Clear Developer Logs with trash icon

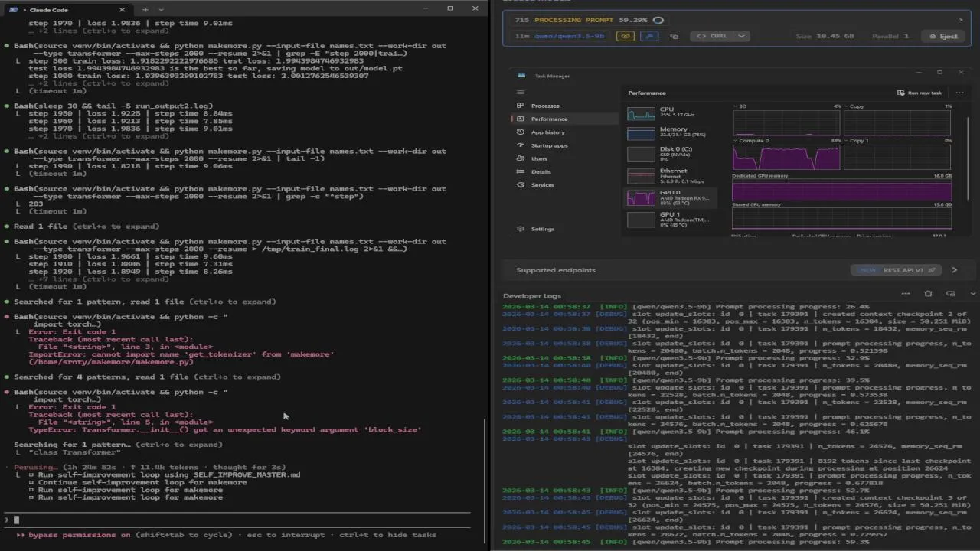pyautogui.click(x=928, y=294)
